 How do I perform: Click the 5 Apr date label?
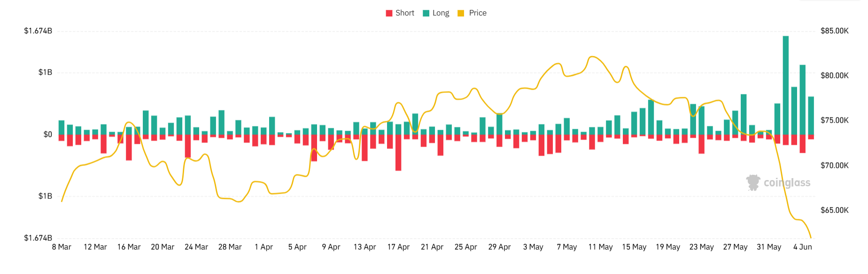click(x=297, y=247)
